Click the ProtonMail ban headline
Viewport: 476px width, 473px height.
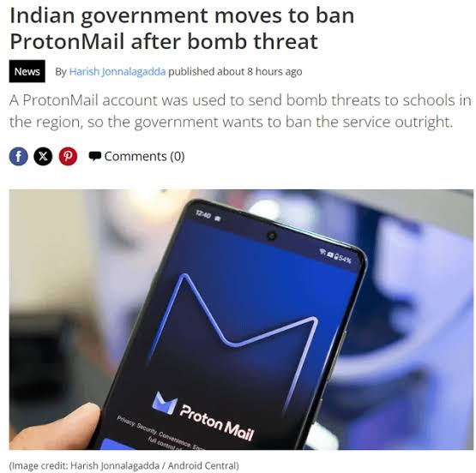point(182,28)
